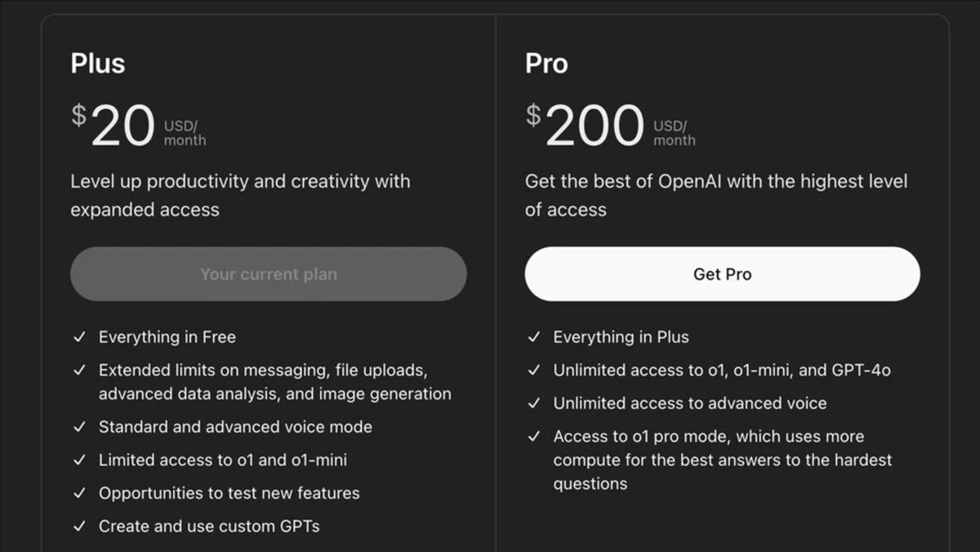
Task: Click the checkmark next to Extended limits feature
Action: click(x=79, y=370)
